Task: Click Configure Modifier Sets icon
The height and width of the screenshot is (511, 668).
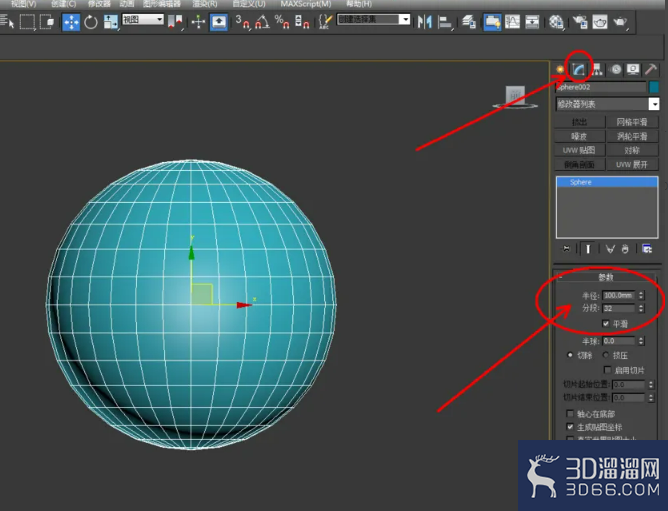Action: point(647,249)
